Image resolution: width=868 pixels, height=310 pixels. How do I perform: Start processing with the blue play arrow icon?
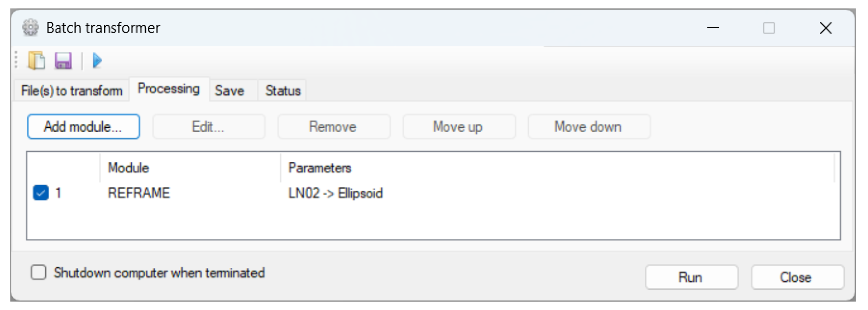click(98, 60)
